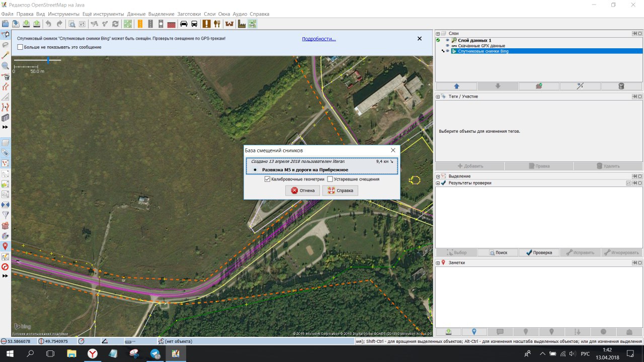
Task: Expand more panel toggles arrow at bottom of left toolbar
Action: [6, 276]
